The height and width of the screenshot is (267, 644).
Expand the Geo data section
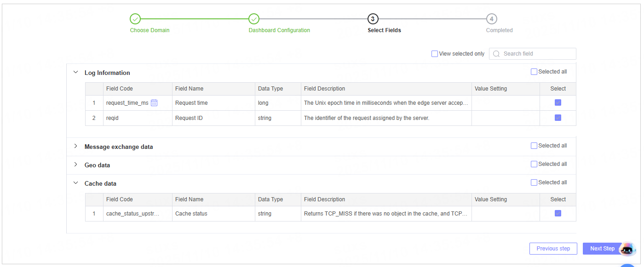coord(76,165)
